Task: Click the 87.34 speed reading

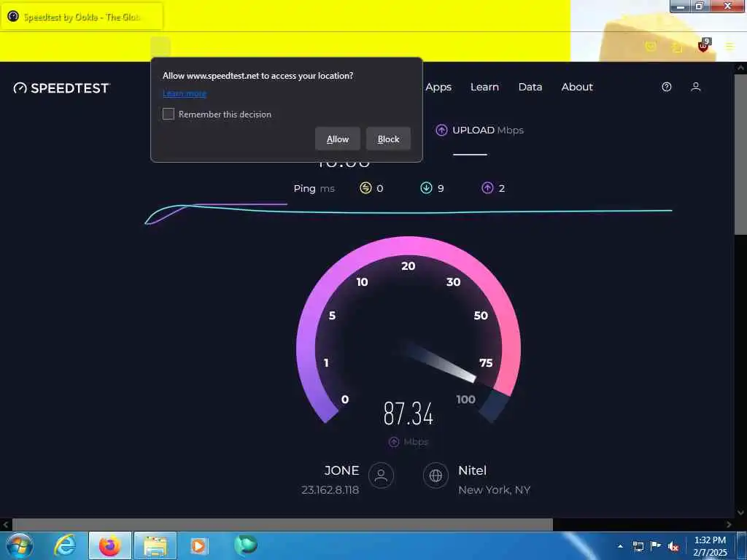Action: coord(409,413)
